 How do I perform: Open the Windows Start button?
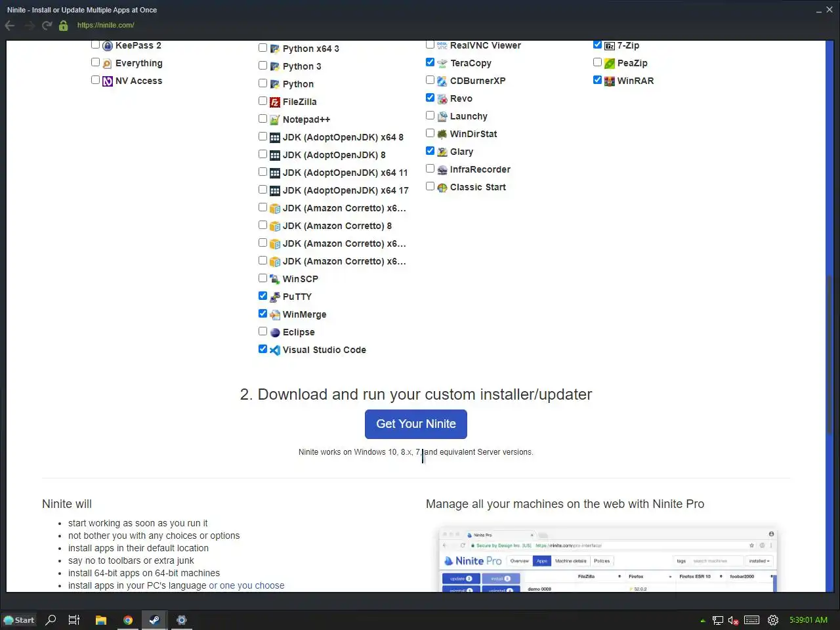(x=19, y=620)
